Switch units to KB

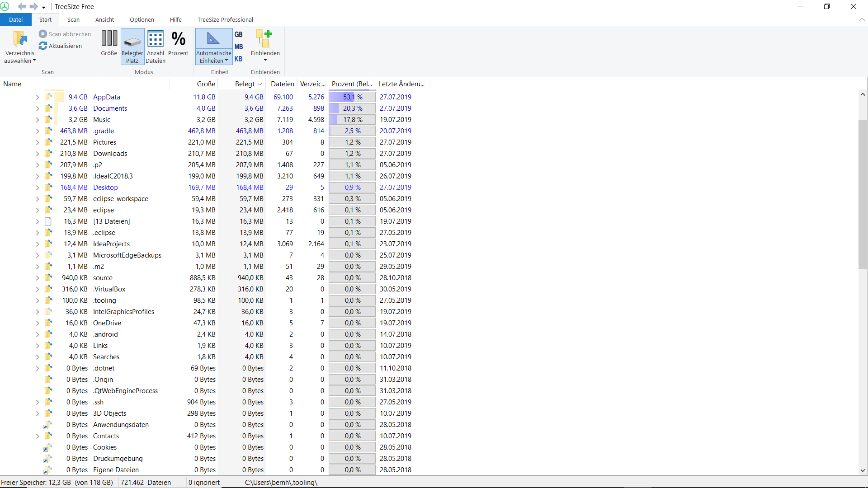coord(238,59)
